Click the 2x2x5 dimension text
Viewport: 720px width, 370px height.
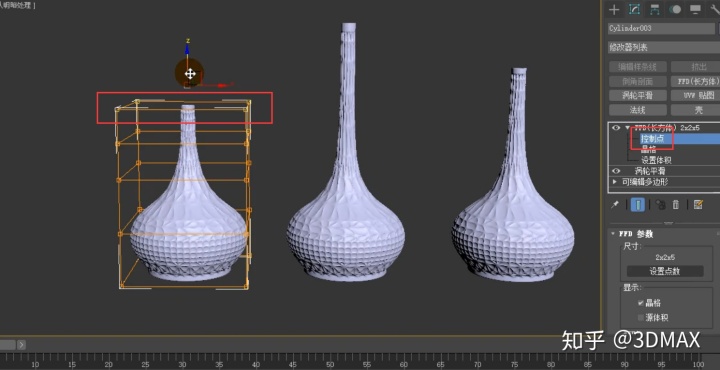(x=665, y=257)
